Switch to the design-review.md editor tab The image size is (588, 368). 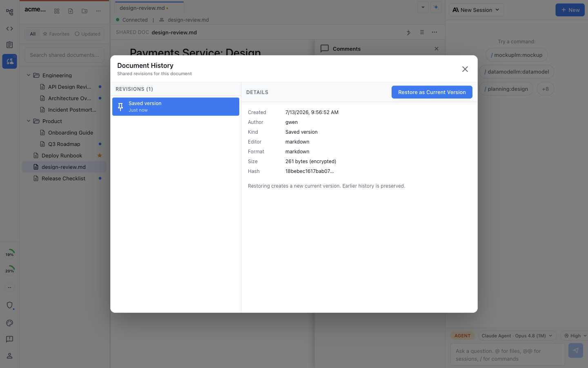tap(149, 8)
